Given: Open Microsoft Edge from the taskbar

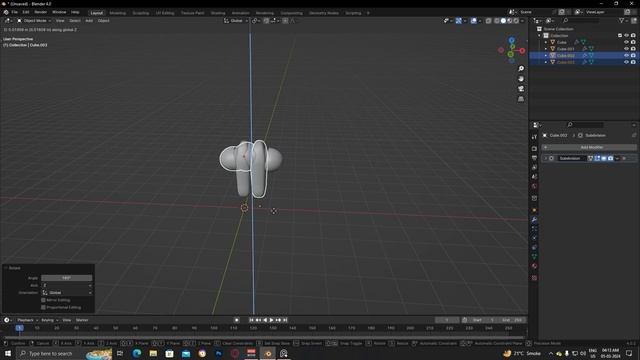Looking at the screenshot, I should coord(137,353).
